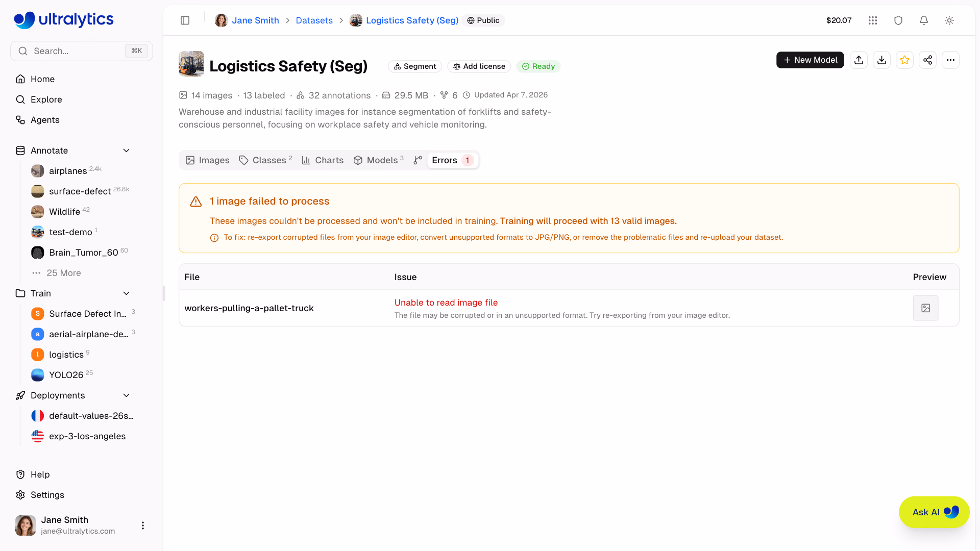Open the surface-defect dataset
The height and width of the screenshot is (551, 980).
80,191
